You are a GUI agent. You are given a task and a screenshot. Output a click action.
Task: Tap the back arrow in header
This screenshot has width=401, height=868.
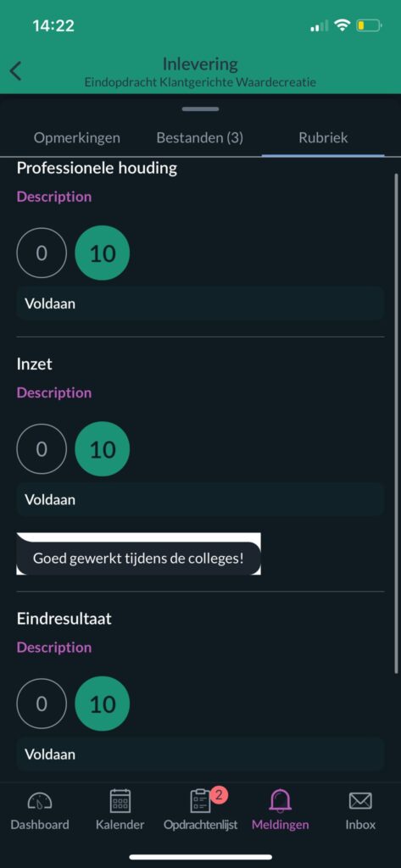tap(15, 71)
